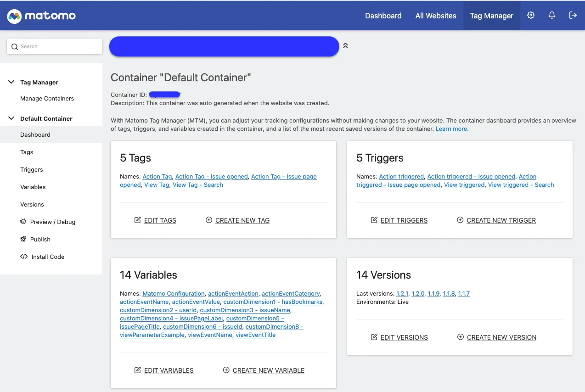Open the viewEventTitle variable link

tap(256, 335)
